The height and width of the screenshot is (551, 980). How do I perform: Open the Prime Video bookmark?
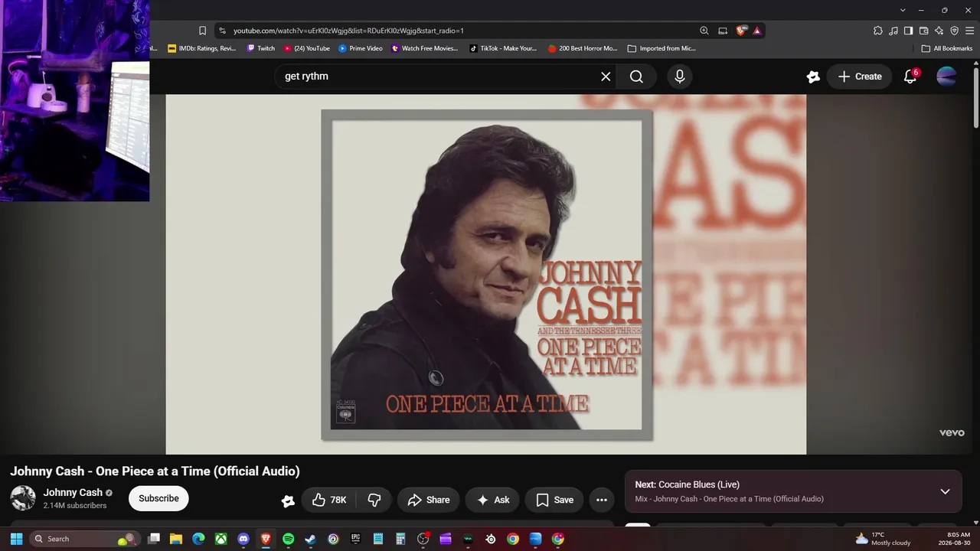click(x=361, y=48)
